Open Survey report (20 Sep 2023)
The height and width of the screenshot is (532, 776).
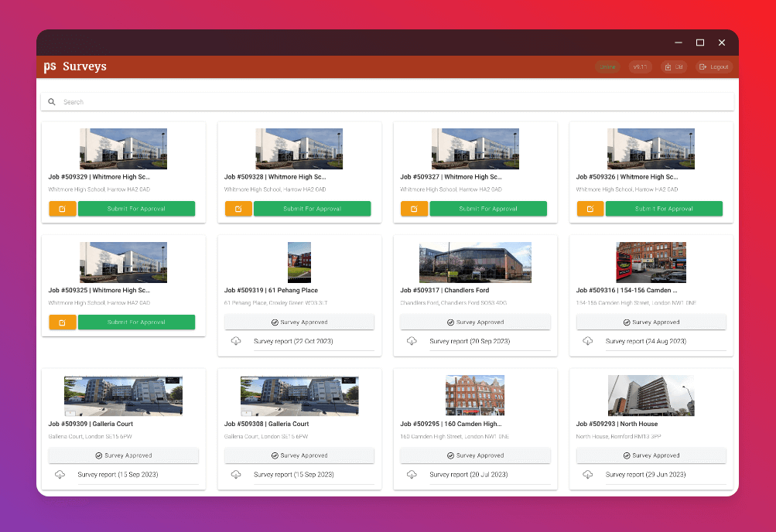point(470,341)
